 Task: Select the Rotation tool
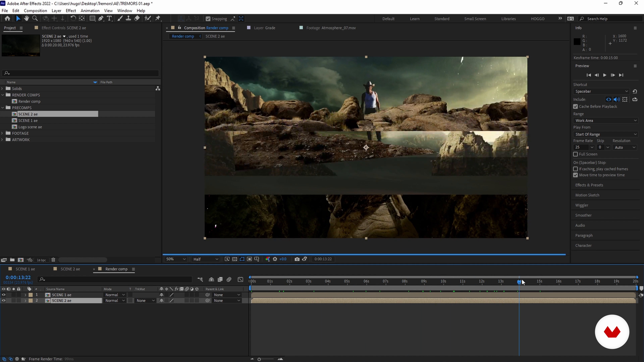pos(73,18)
